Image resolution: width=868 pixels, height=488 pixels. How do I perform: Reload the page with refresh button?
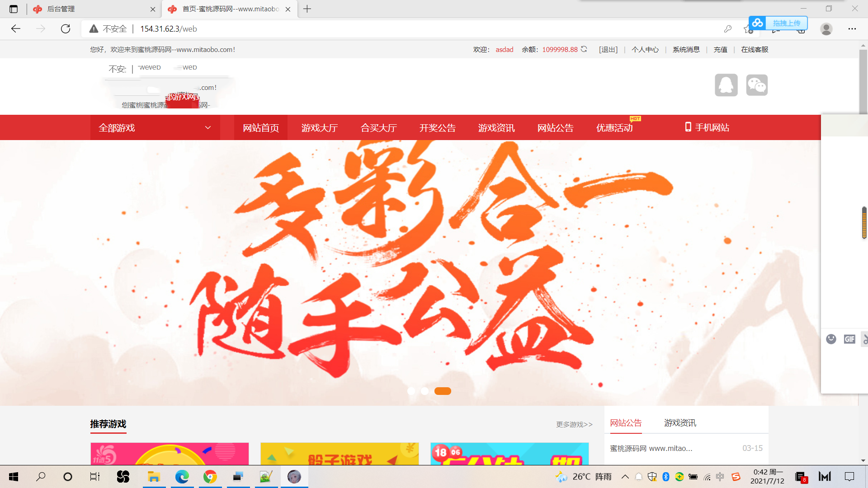coord(66,29)
